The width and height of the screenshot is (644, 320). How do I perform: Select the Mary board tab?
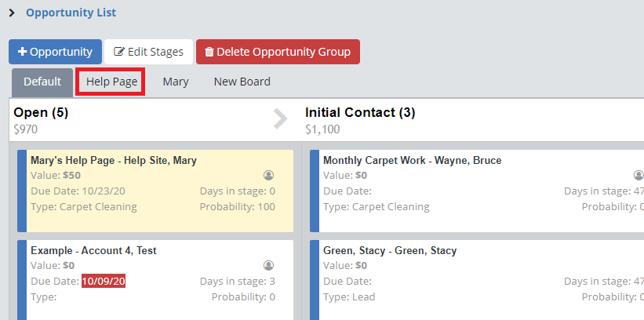pyautogui.click(x=176, y=82)
